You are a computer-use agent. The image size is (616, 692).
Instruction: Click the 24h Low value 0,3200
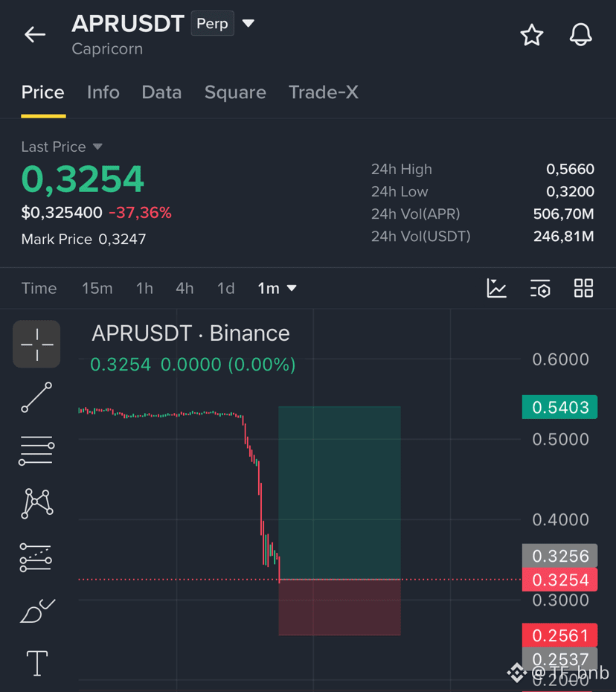click(x=570, y=191)
